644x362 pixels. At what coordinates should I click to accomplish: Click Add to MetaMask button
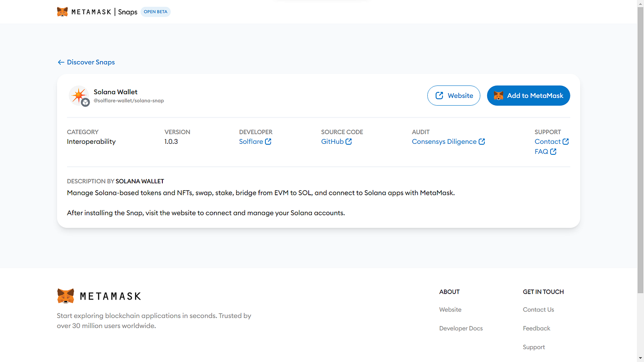pos(529,96)
